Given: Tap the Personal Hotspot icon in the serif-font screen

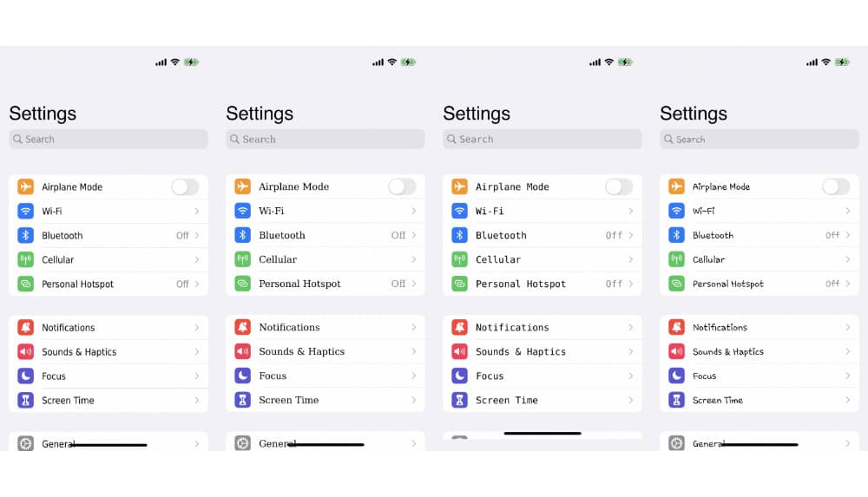Looking at the screenshot, I should pyautogui.click(x=242, y=284).
